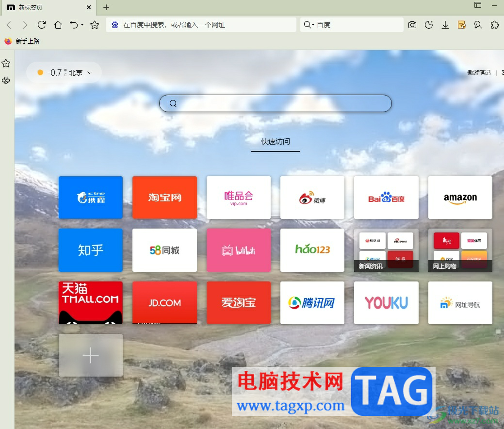Open JD.COM tile
Image resolution: width=504 pixels, height=429 pixels.
(x=164, y=303)
